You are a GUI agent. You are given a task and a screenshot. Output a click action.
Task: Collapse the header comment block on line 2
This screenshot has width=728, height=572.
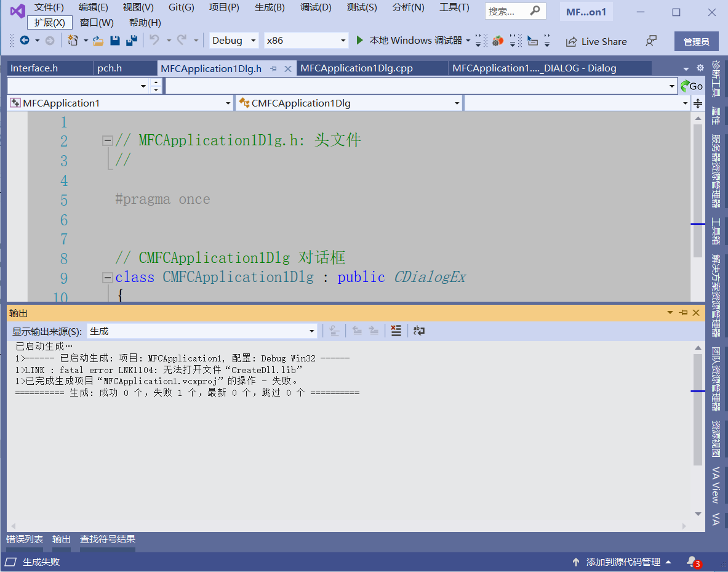click(x=107, y=140)
